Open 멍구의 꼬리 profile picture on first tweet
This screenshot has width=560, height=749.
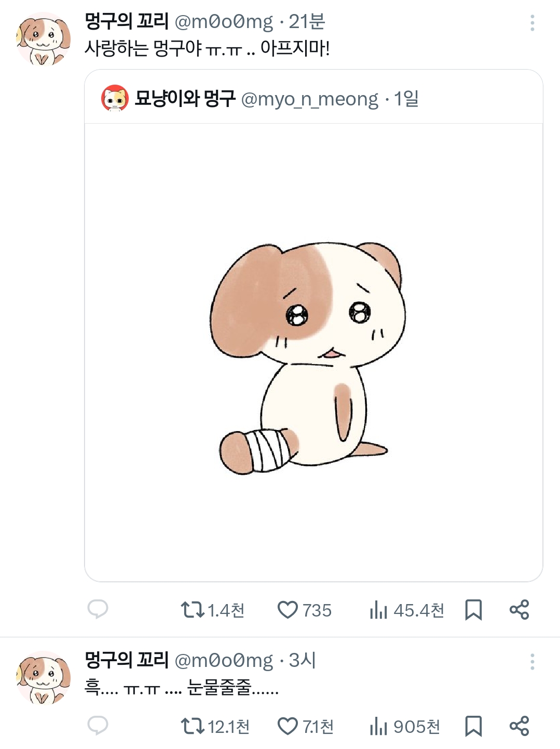pyautogui.click(x=44, y=39)
